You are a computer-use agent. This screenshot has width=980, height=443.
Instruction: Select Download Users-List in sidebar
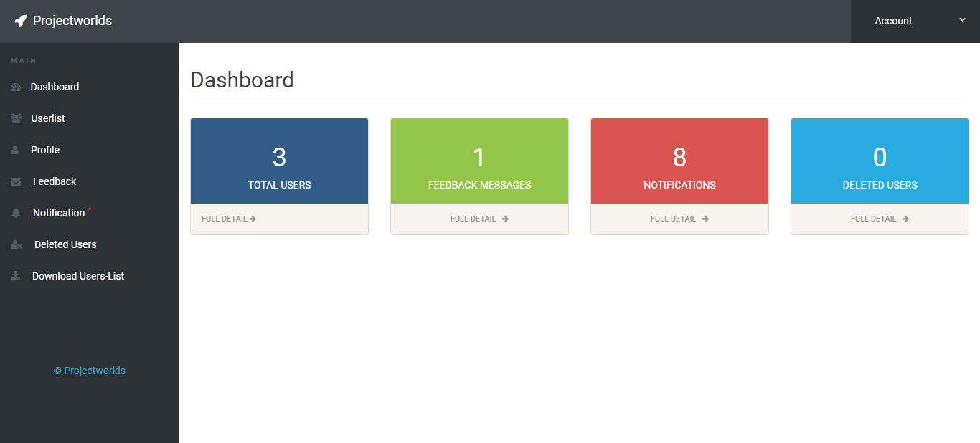78,276
